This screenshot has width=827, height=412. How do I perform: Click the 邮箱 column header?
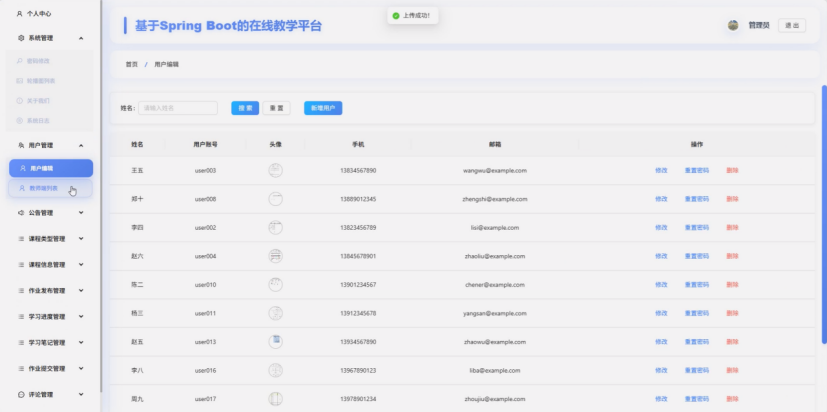click(495, 144)
